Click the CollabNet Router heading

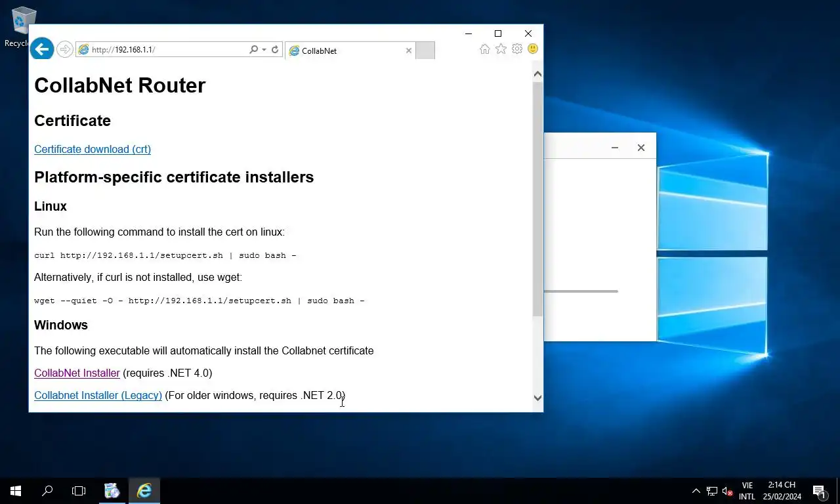[x=120, y=85]
